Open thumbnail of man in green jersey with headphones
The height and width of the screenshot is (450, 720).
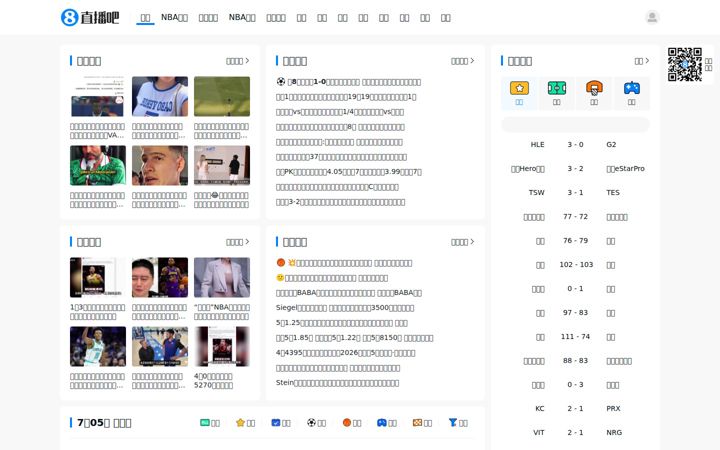[98, 165]
